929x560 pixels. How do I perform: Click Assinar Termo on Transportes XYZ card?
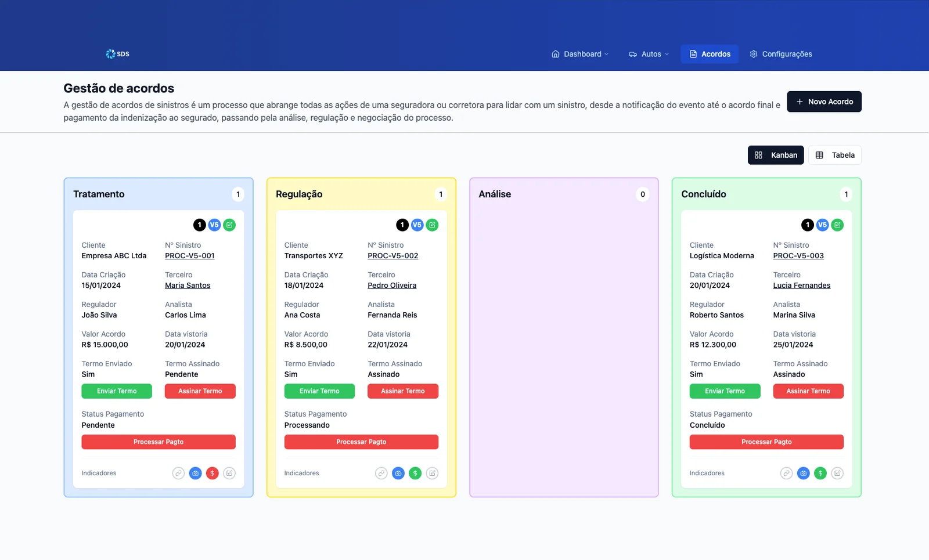coord(403,391)
